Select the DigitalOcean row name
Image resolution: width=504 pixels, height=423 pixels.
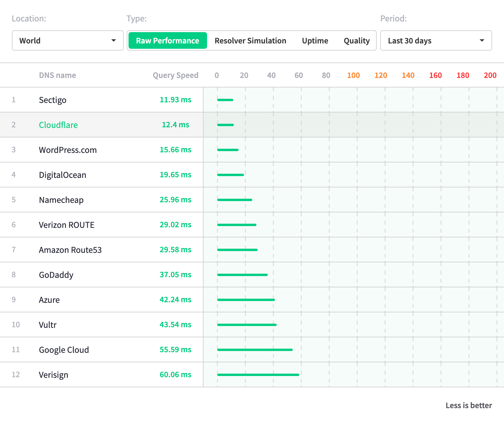pos(62,175)
